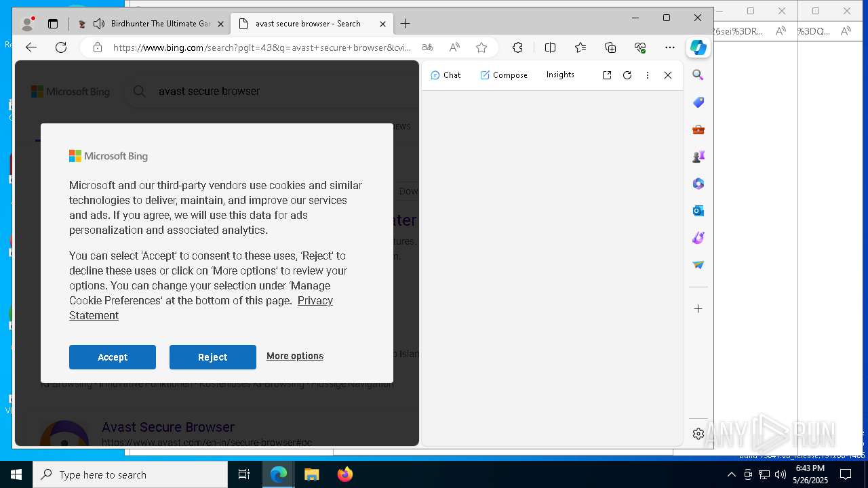Open Avast Secure Browser search result
The height and width of the screenshot is (488, 868).
click(168, 427)
